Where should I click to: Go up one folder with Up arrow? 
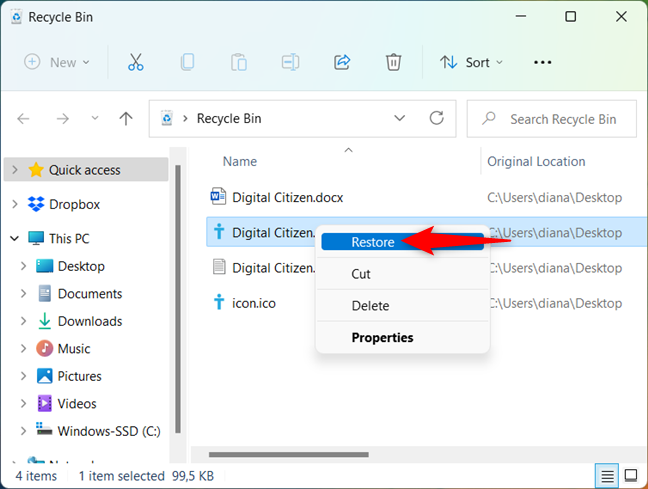pos(126,118)
